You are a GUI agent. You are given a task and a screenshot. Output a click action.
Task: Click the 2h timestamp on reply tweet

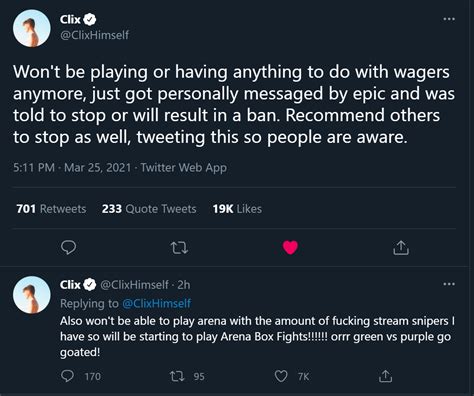coord(184,285)
